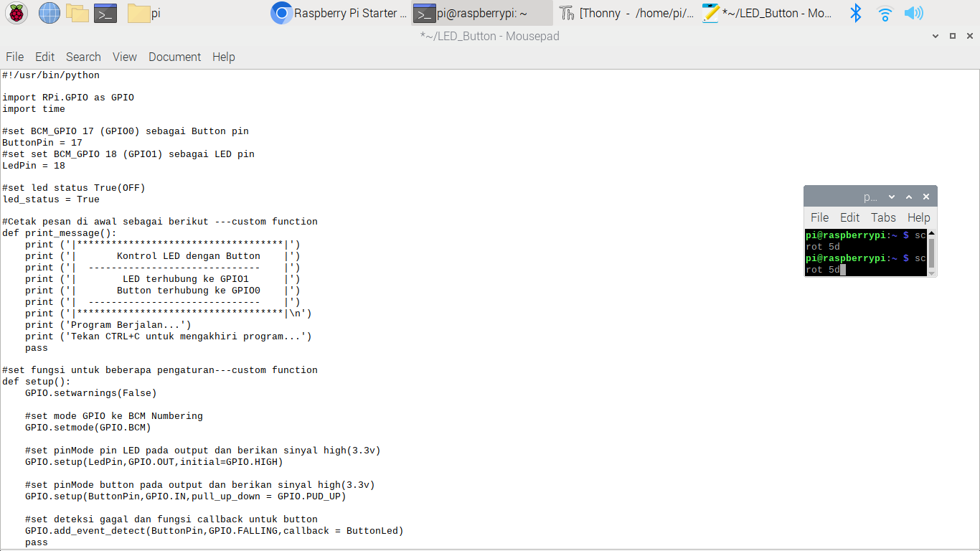Viewport: 980px width, 551px height.
Task: Click the 'LED terhubung ke GPIO1' print line
Action: click(x=163, y=279)
